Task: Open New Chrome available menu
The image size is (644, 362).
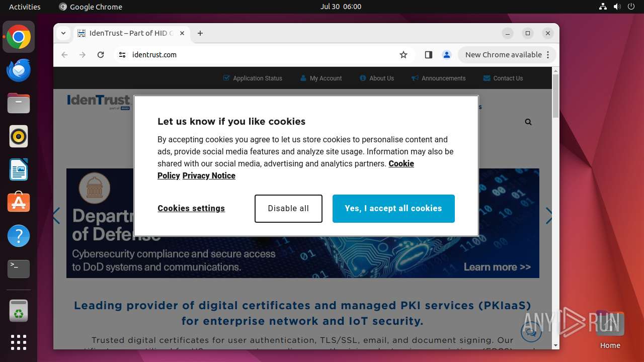Action: [507, 55]
